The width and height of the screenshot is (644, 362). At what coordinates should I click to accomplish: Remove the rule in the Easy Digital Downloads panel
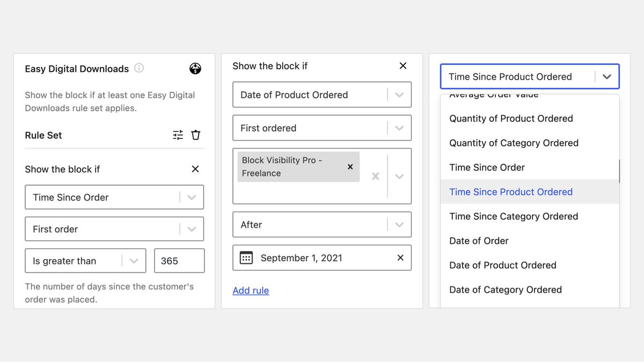[x=195, y=169]
